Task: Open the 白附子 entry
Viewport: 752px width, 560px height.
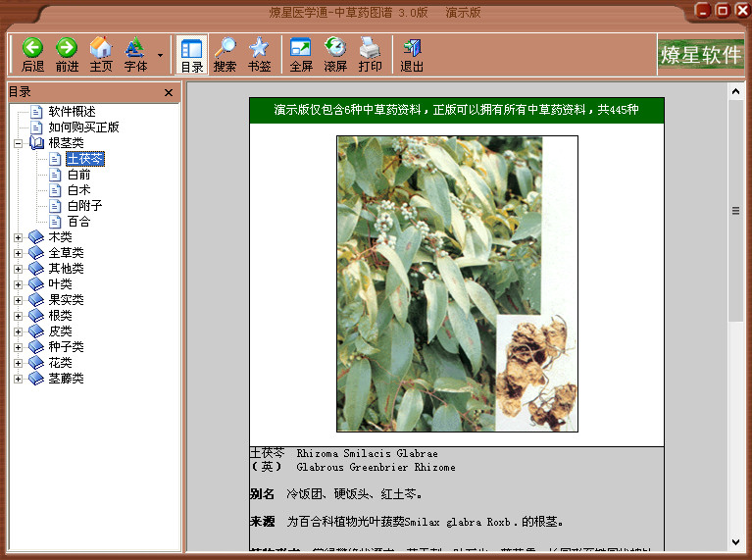Action: [84, 206]
